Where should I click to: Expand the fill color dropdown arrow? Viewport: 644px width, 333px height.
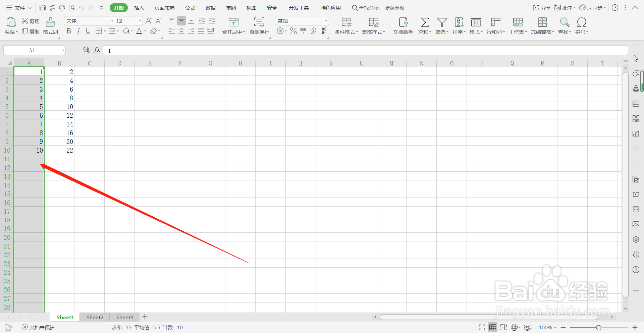pos(132,31)
